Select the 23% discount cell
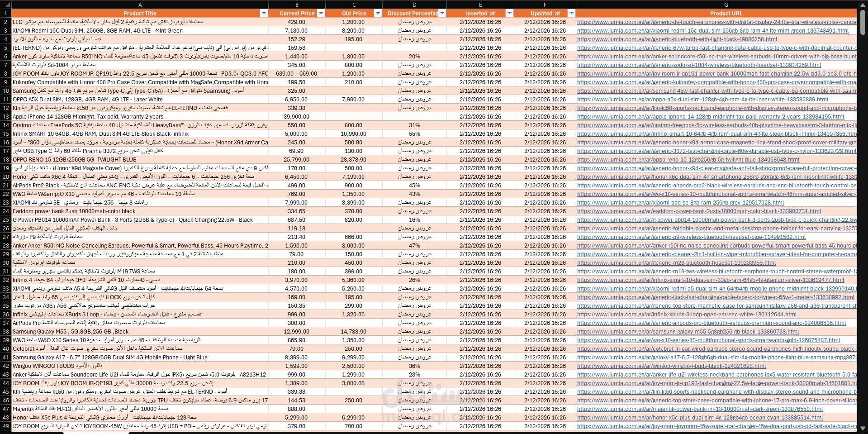 coord(414,375)
